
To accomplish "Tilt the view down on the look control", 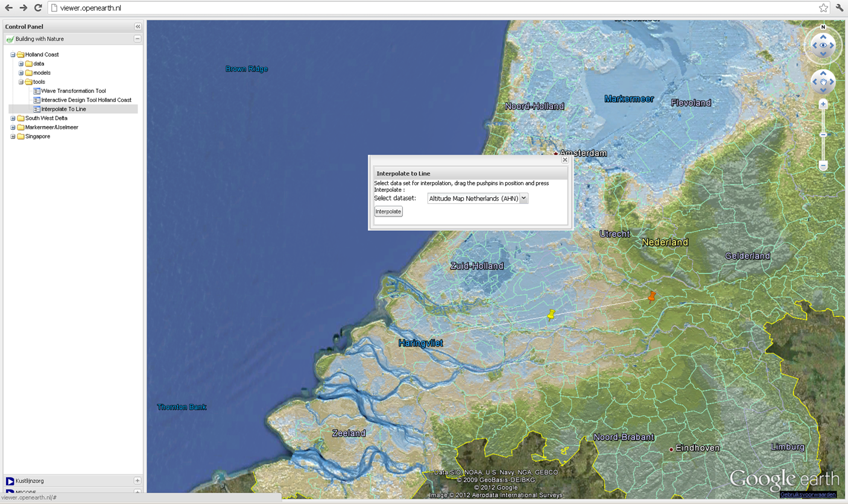I will pyautogui.click(x=823, y=54).
